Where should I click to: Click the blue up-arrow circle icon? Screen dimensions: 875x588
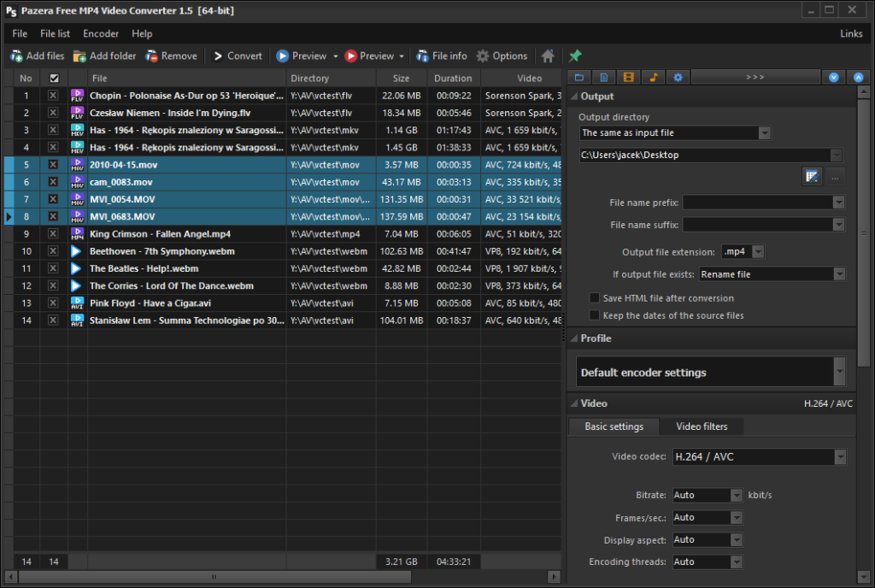858,78
